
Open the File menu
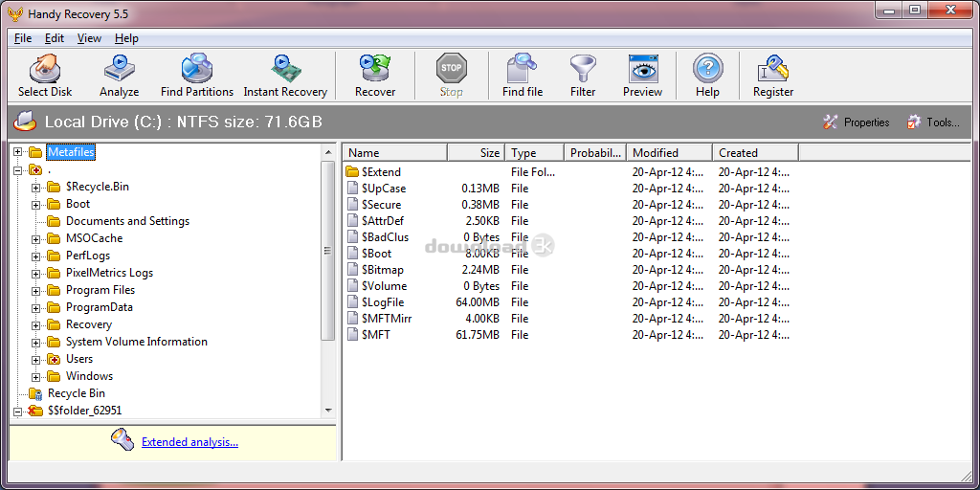(x=23, y=38)
